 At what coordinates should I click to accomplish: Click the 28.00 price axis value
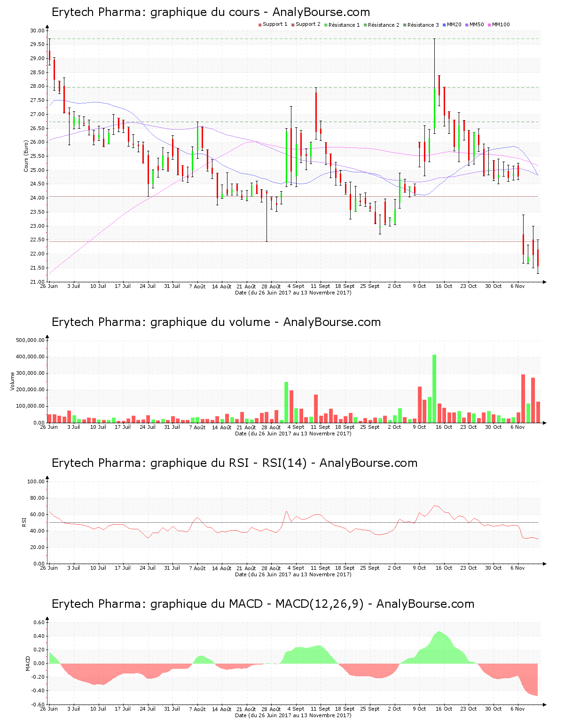coord(37,86)
